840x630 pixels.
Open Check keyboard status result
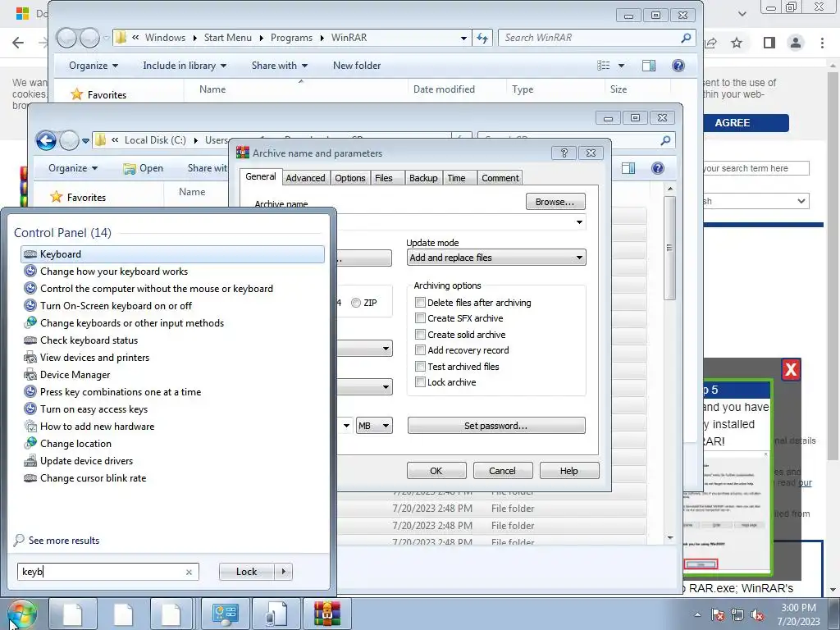pos(89,340)
